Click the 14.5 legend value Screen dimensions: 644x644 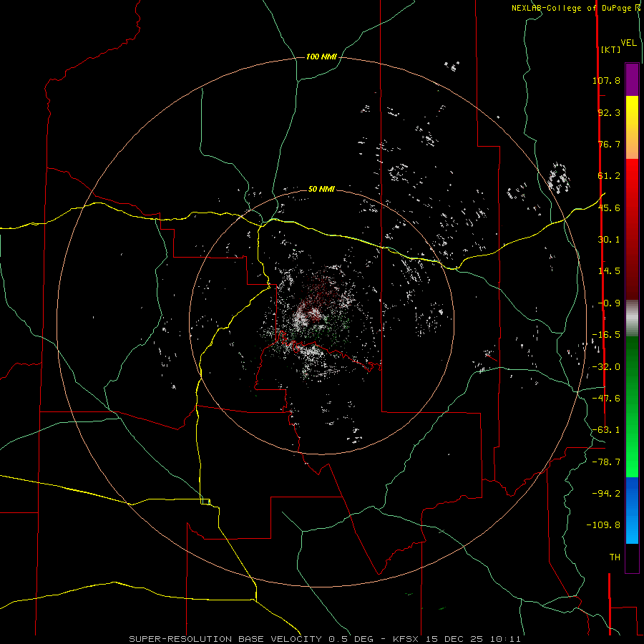point(609,271)
